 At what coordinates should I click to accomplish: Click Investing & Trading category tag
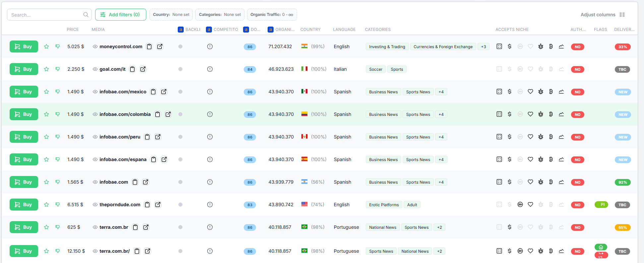(387, 47)
